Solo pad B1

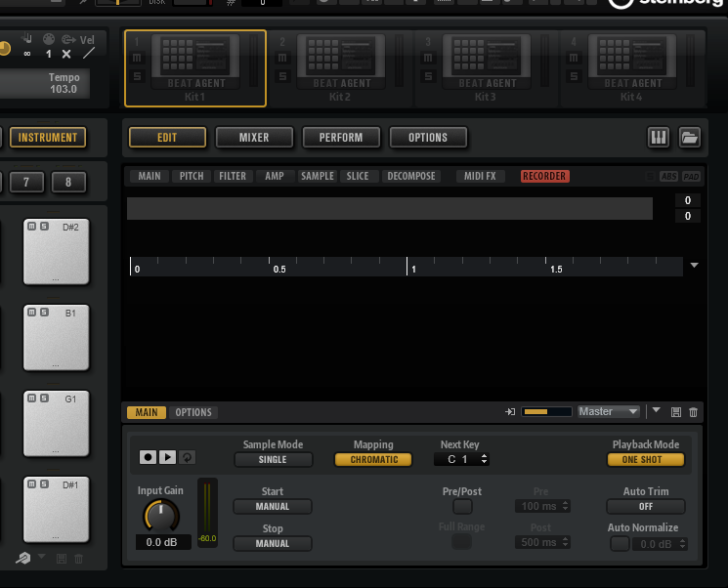click(x=44, y=313)
